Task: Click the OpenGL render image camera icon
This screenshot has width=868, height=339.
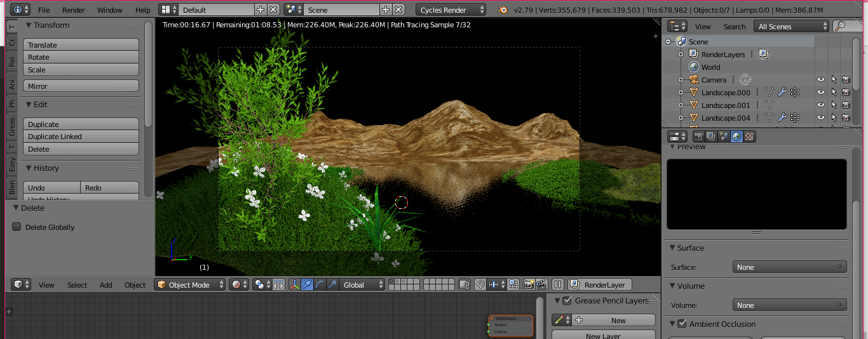Action: click(527, 285)
